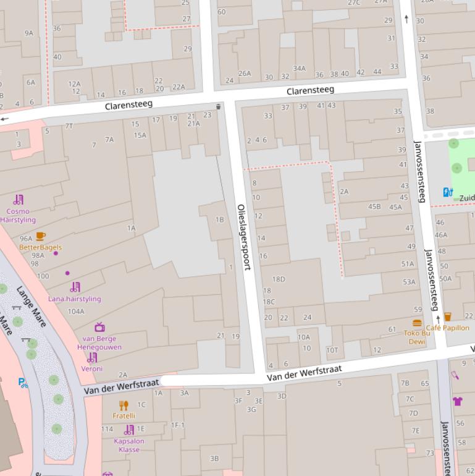Select the blue bicycle parking icon
Screen dimensions: 475x476
click(23, 383)
